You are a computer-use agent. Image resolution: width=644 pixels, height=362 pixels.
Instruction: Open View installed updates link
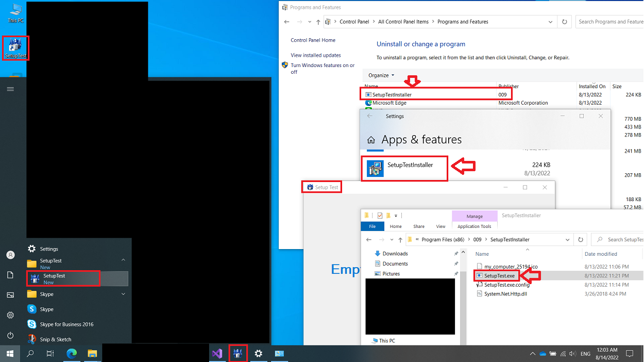(x=316, y=55)
